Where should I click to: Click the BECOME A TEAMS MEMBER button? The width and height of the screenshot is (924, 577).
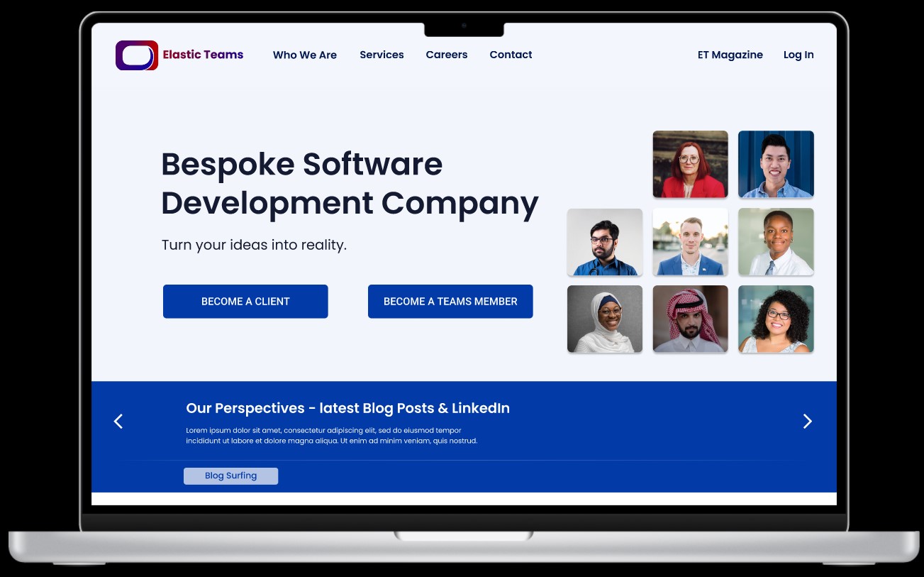[450, 302]
